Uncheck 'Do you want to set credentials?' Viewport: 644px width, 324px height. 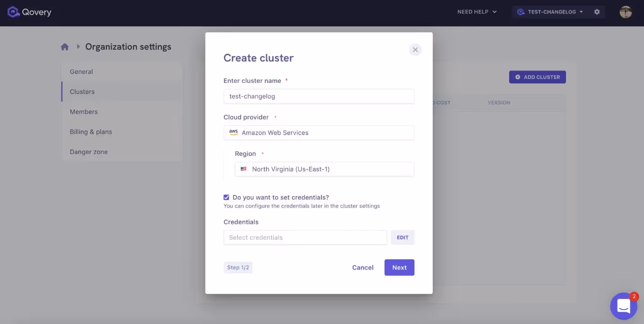[226, 197]
